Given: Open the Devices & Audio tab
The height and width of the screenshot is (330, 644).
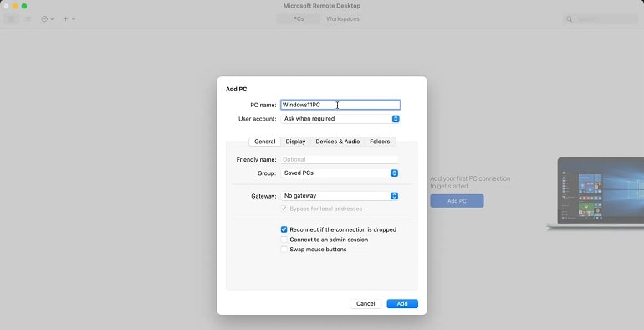Looking at the screenshot, I should pos(338,142).
